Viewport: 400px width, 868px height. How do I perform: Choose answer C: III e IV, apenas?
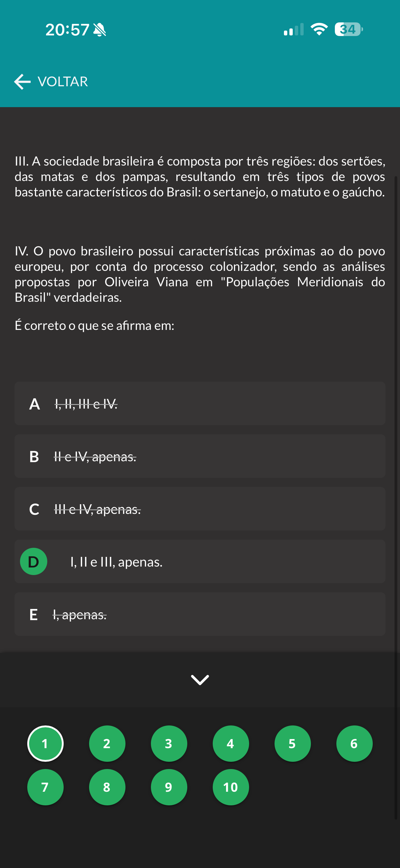pos(200,509)
